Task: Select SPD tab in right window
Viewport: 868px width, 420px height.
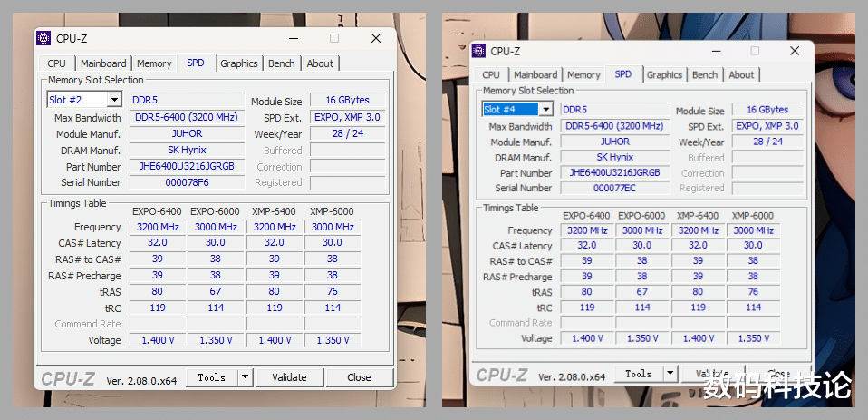Action: click(623, 73)
